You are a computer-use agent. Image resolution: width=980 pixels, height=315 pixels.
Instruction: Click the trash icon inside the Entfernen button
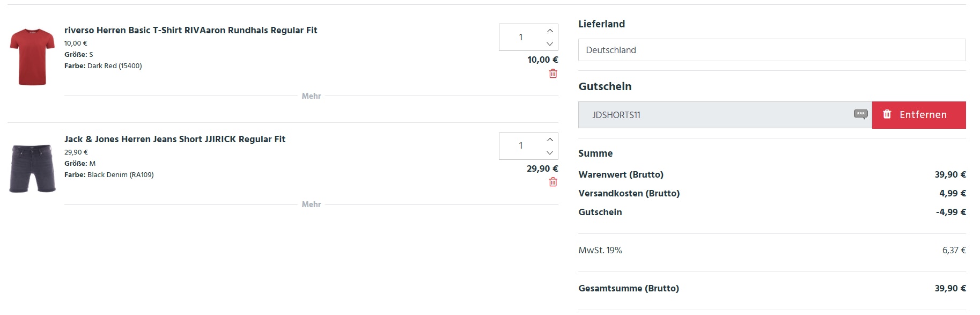888,114
